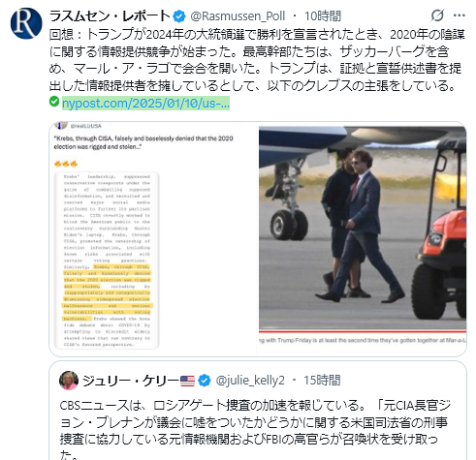Click Rasmussen's blue verified badge
This screenshot has width=476, height=460.
(x=179, y=16)
